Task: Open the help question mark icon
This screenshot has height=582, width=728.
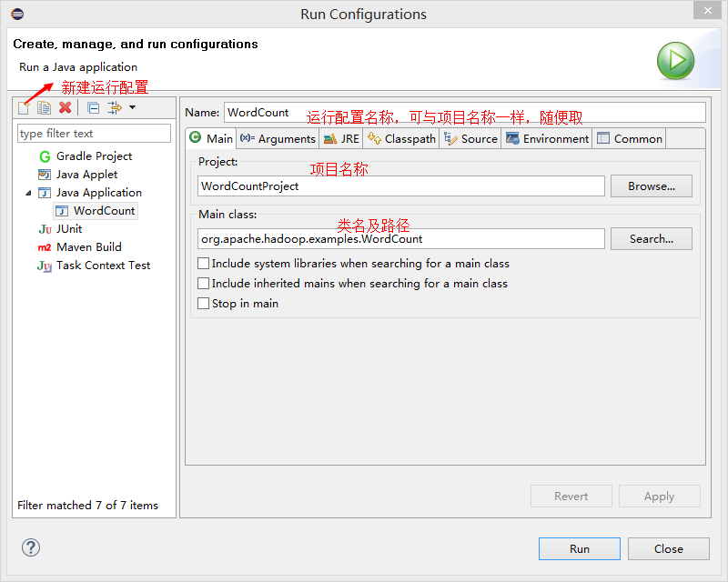Action: coord(31,547)
